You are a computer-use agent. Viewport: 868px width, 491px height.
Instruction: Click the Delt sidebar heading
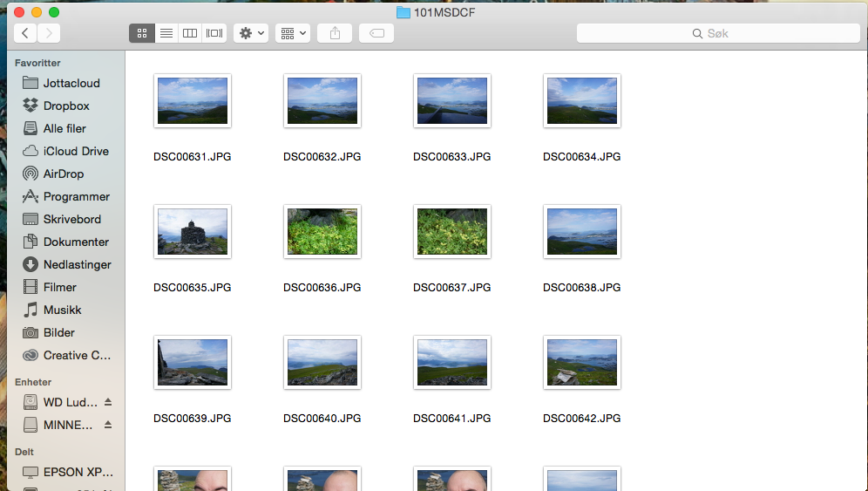24,453
